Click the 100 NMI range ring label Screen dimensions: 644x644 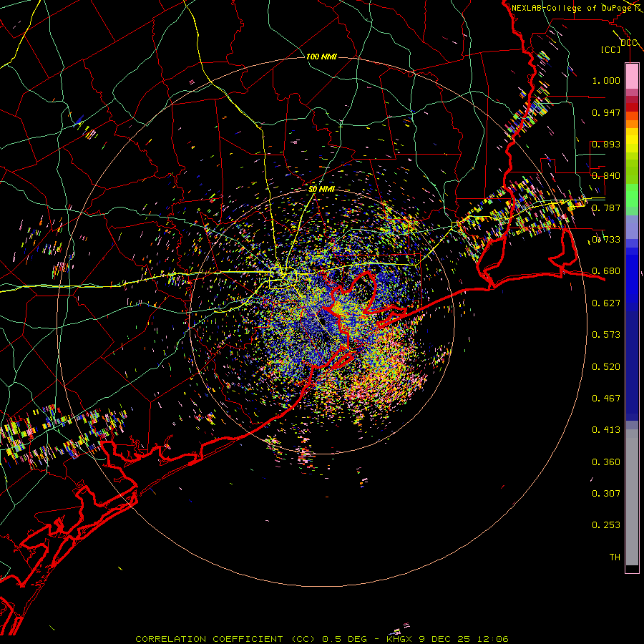(321, 57)
